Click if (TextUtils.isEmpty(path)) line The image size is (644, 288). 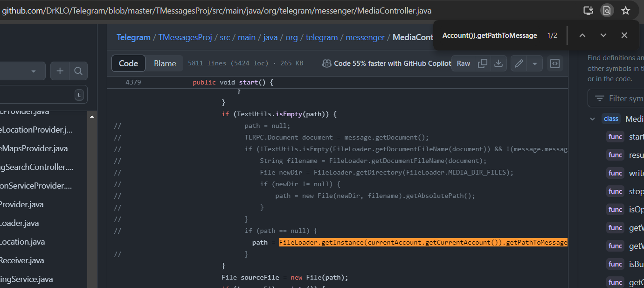pyautogui.click(x=279, y=114)
